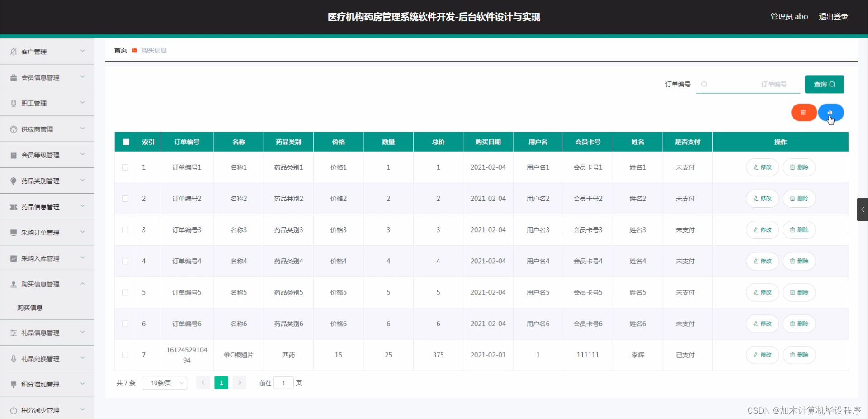Select the 药品信息管理 sidebar icon
Screen dimensions: 868x419
tap(13, 207)
